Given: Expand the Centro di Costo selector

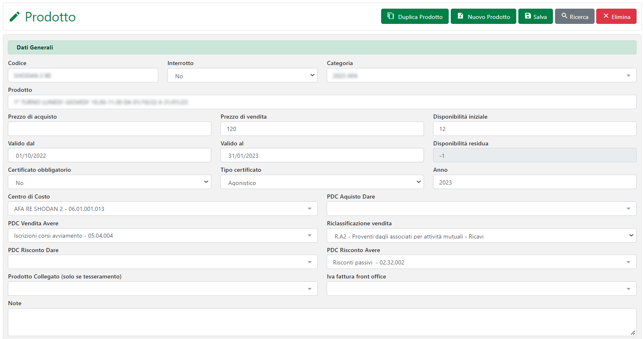Looking at the screenshot, I should tap(162, 209).
